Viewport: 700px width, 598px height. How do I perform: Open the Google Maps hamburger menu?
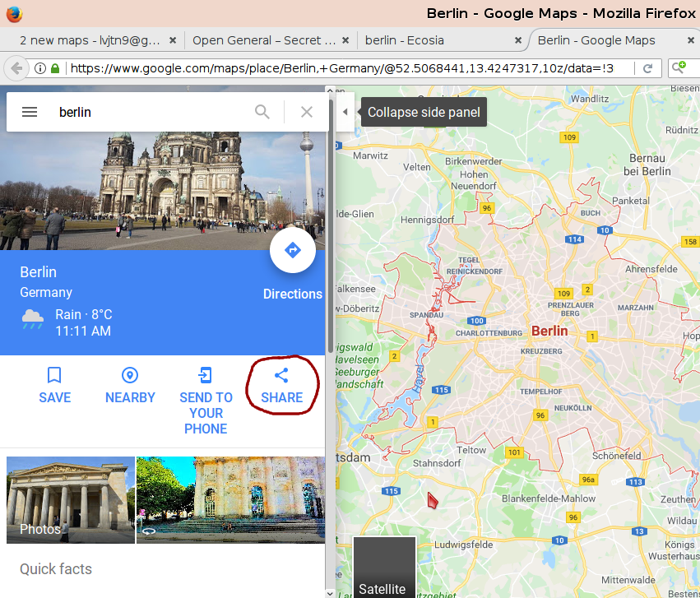pyautogui.click(x=30, y=112)
